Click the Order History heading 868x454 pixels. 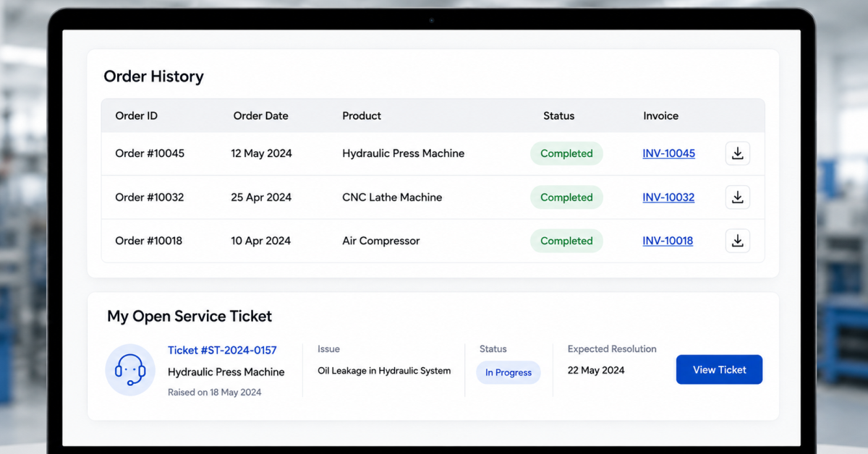(x=153, y=77)
